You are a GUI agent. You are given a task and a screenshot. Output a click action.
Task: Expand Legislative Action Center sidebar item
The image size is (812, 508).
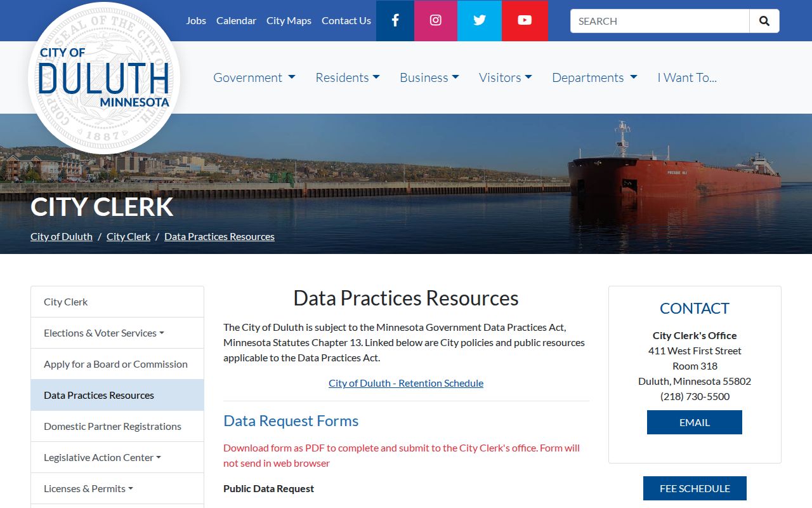(117, 457)
